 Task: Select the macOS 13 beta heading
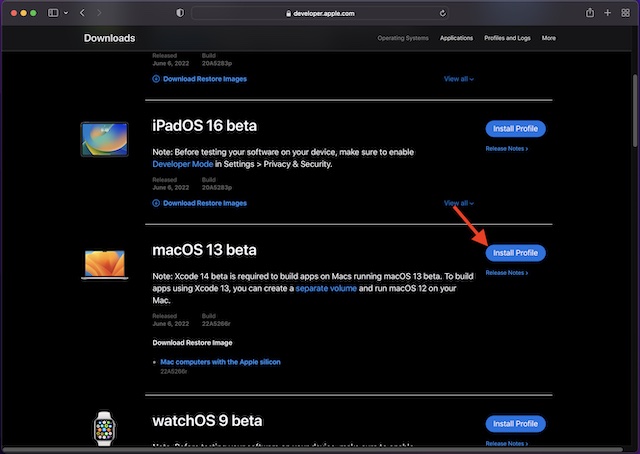204,250
